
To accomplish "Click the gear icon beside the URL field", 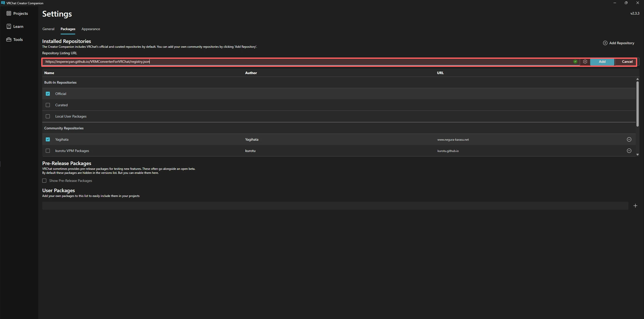I will click(585, 62).
